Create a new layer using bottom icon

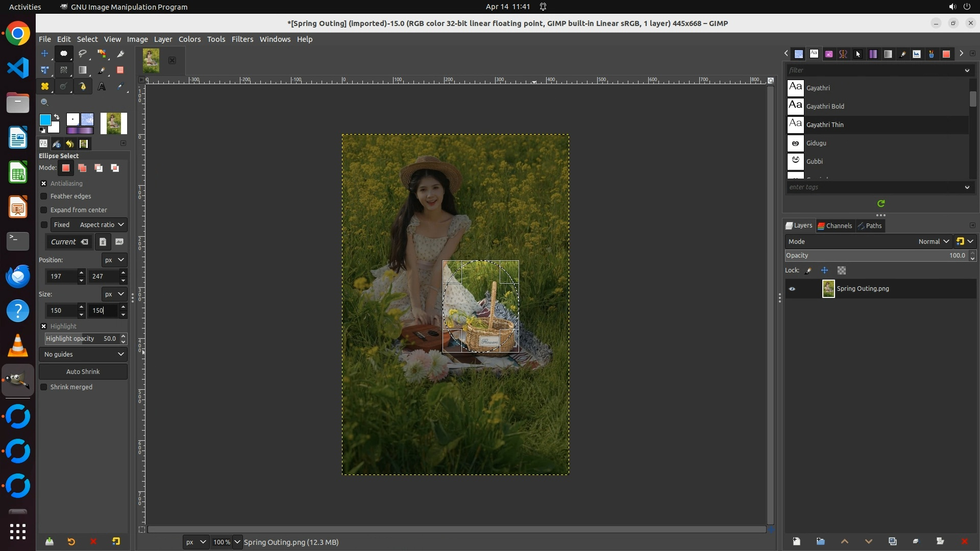(x=796, y=541)
